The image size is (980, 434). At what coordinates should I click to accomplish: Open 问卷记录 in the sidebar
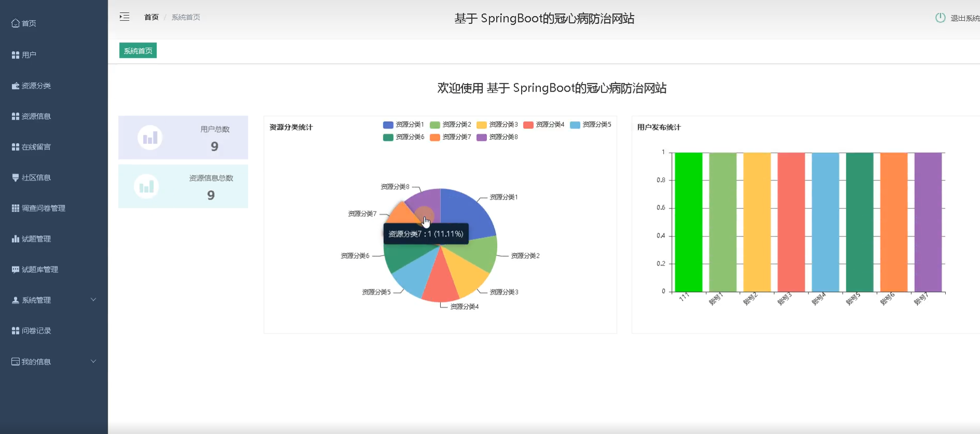tap(54, 330)
